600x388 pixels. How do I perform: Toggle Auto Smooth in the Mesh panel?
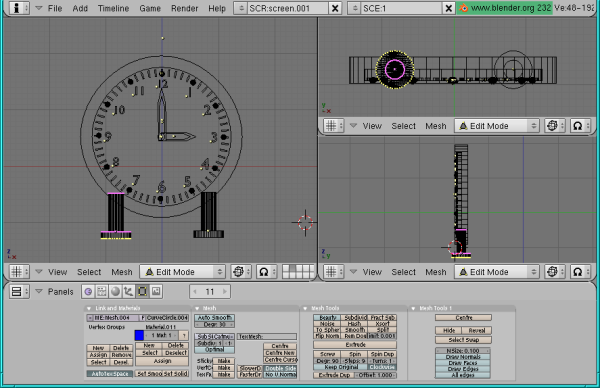214,318
